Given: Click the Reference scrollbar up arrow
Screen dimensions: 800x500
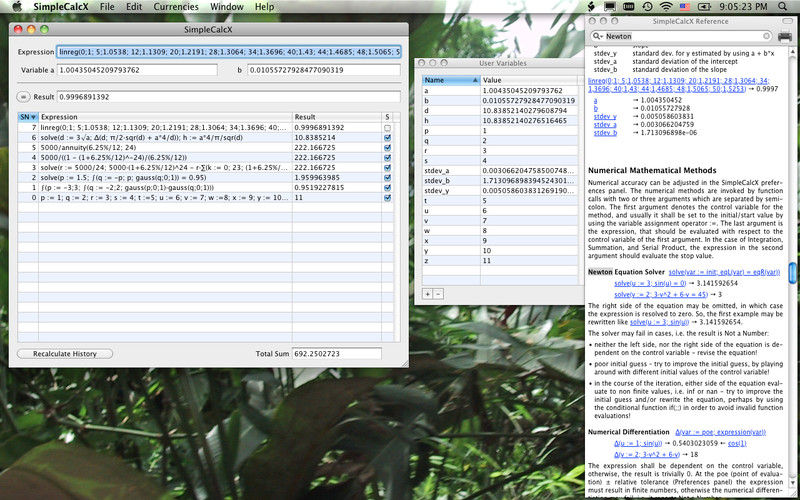Looking at the screenshot, I should pyautogui.click(x=792, y=53).
